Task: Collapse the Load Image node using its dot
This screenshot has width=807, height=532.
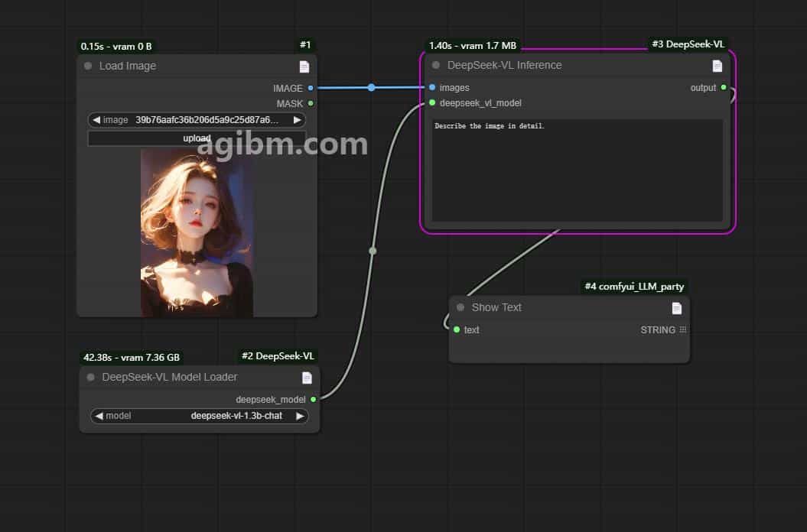Action: (88, 66)
